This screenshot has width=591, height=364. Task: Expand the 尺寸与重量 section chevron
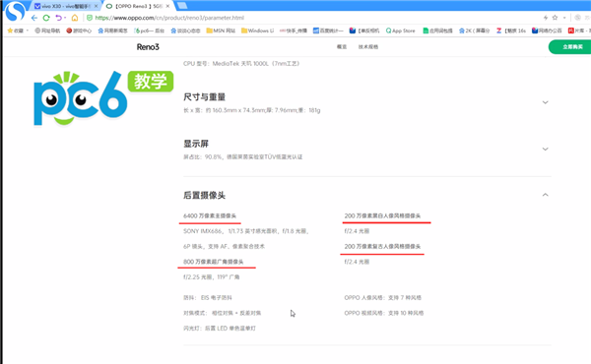(545, 102)
